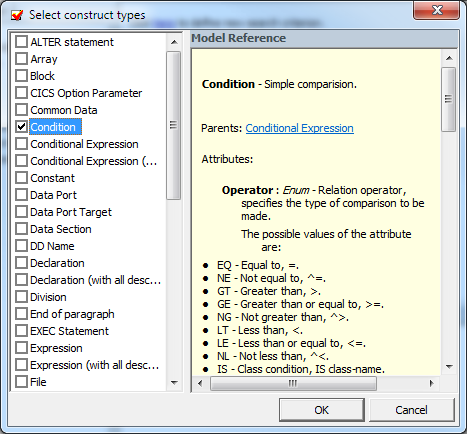The height and width of the screenshot is (434, 467).
Task: Click Model Reference scroll down arrow
Action: click(x=449, y=367)
